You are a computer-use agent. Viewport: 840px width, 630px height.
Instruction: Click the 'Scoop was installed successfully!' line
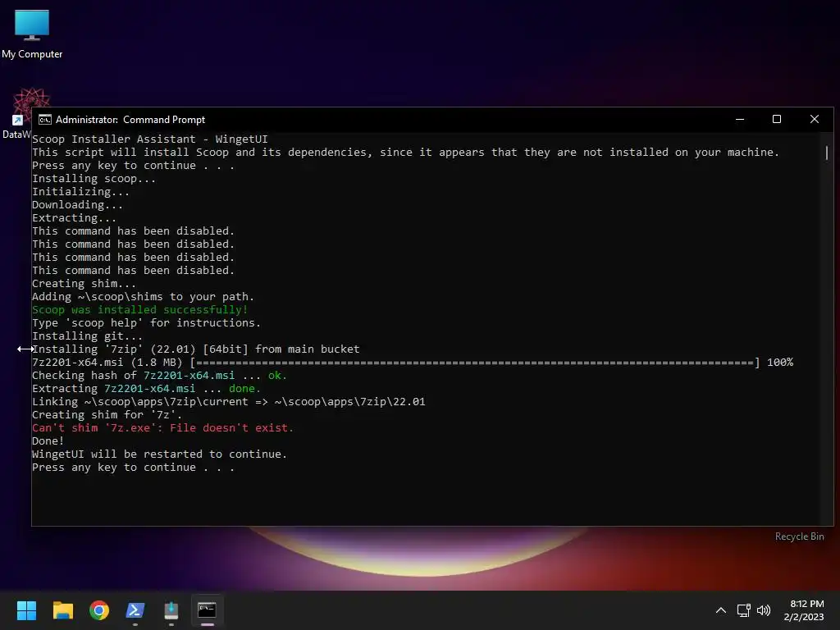(x=139, y=309)
